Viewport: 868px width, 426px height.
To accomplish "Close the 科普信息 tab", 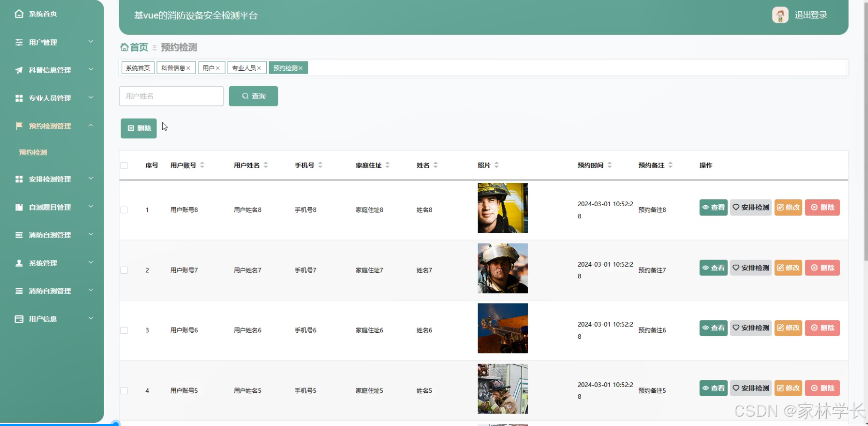I will tap(188, 68).
